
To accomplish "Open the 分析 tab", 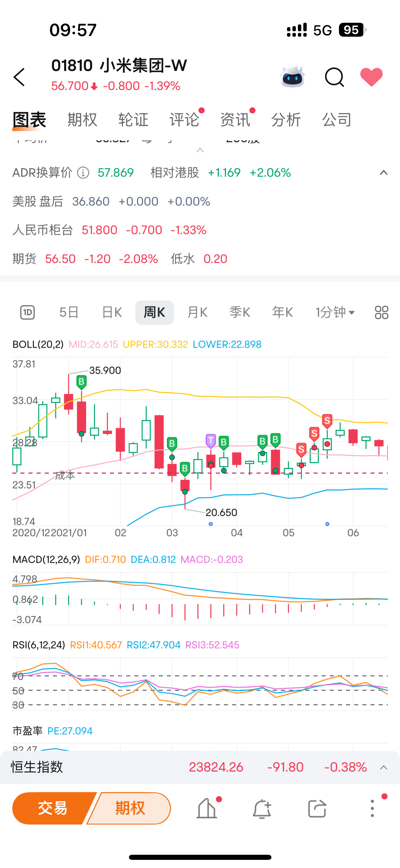I will 286,120.
